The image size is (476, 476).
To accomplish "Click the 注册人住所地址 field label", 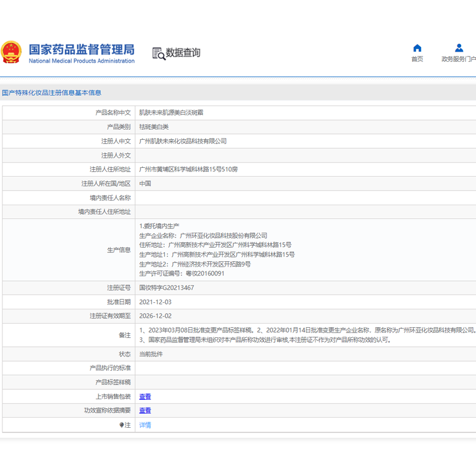I will pyautogui.click(x=110, y=170).
